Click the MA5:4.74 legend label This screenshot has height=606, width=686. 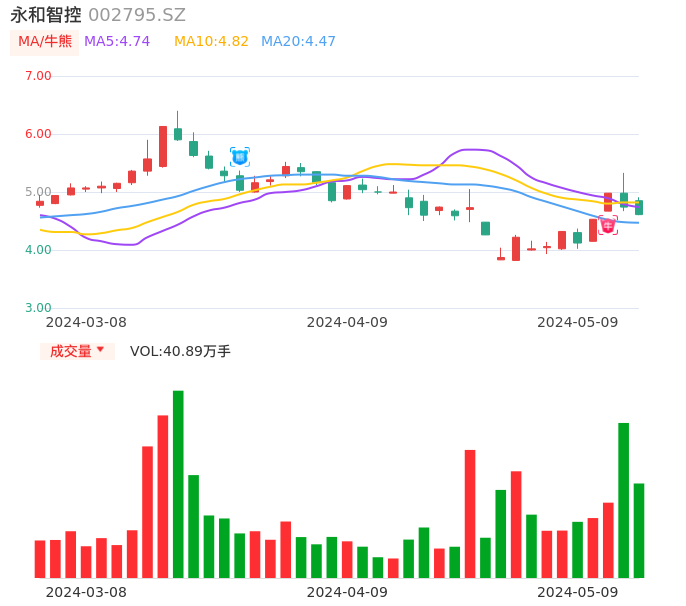pos(117,42)
